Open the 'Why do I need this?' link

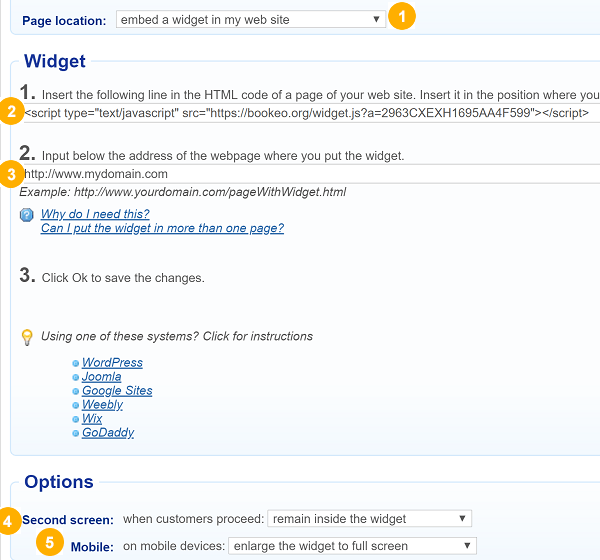[x=95, y=214]
